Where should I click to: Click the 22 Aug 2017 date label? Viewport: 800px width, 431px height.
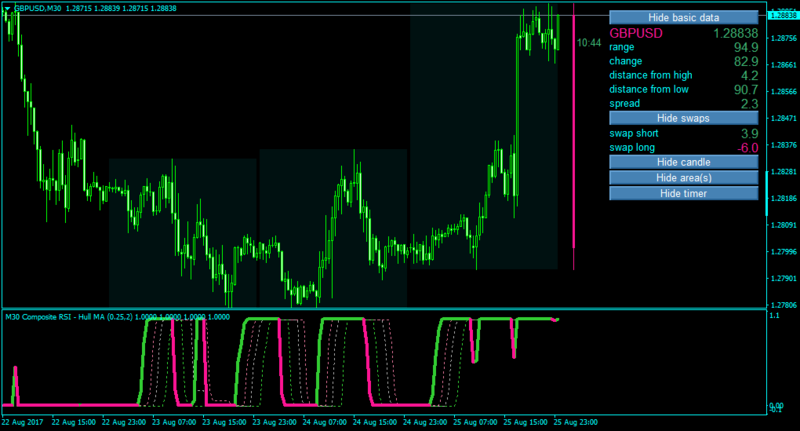(x=22, y=422)
